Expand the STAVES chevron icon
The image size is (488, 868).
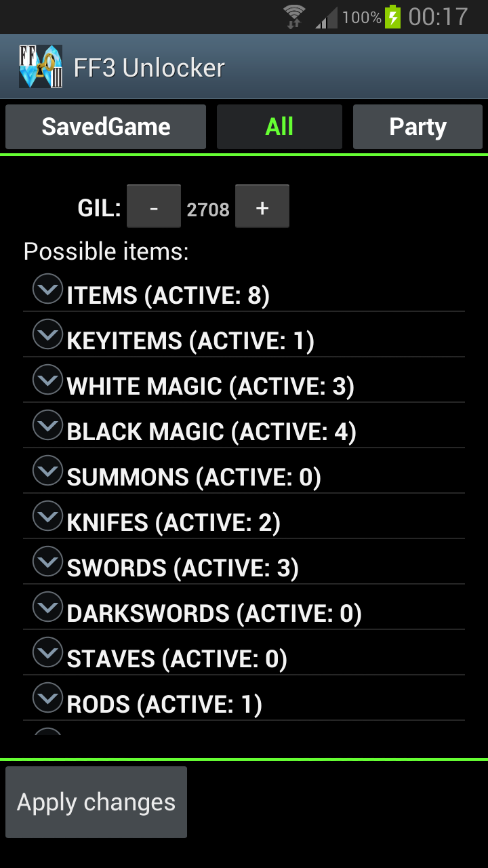point(48,652)
